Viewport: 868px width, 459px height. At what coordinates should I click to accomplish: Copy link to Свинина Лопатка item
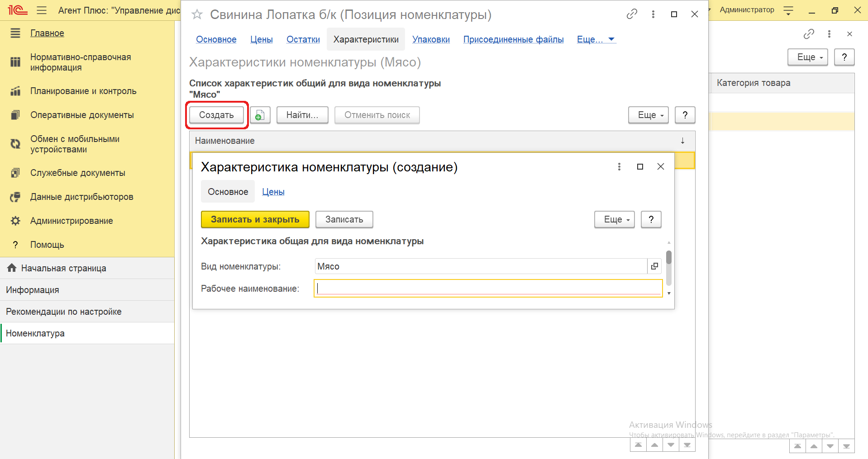click(632, 14)
